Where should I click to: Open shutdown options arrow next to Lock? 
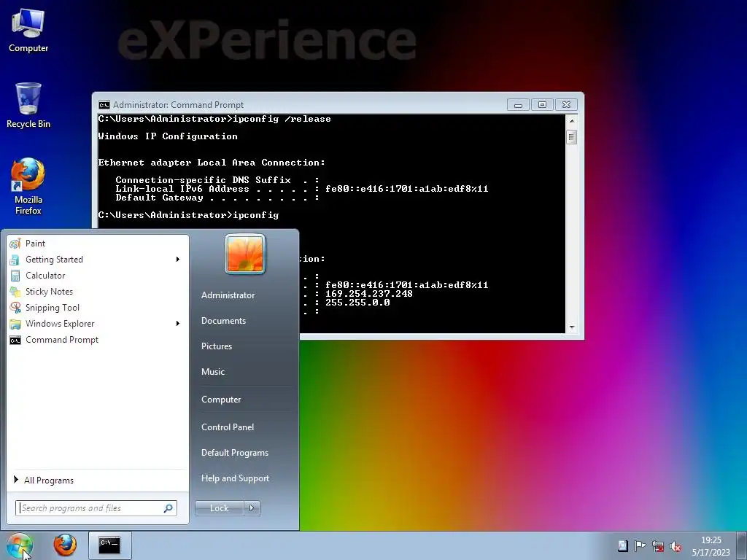tap(252, 508)
